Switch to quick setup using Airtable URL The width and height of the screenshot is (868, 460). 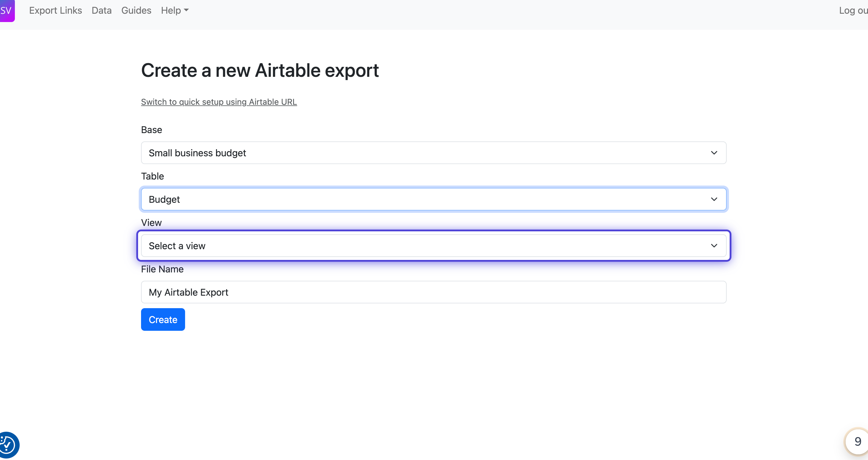tap(219, 102)
